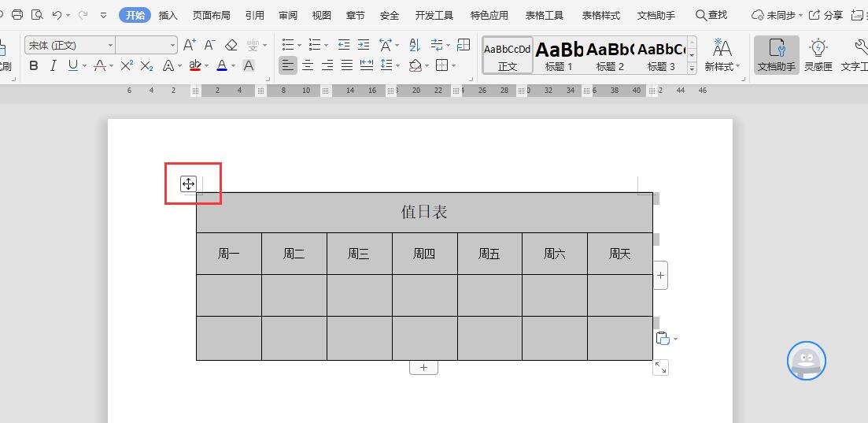
Task: Increase paragraph indent
Action: pos(364,44)
